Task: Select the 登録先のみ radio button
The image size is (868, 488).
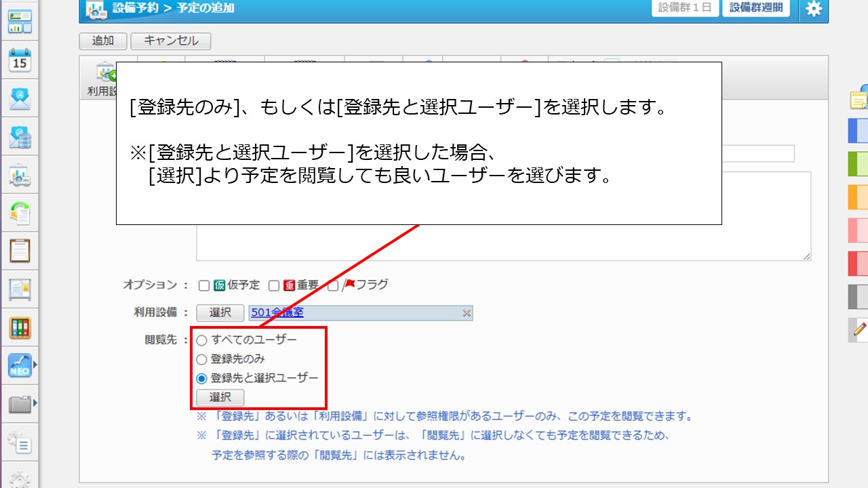Action: click(201, 360)
